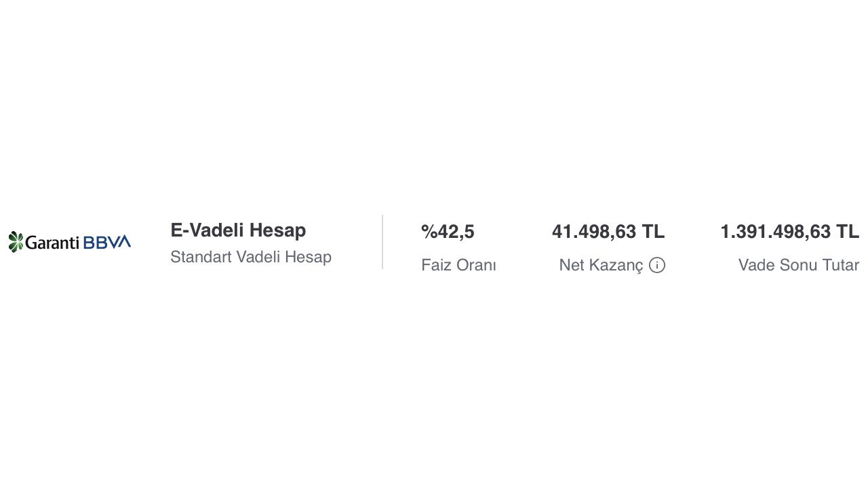Click the TL suffix of 1.391.498,63
This screenshot has width=868, height=488.
[848, 232]
